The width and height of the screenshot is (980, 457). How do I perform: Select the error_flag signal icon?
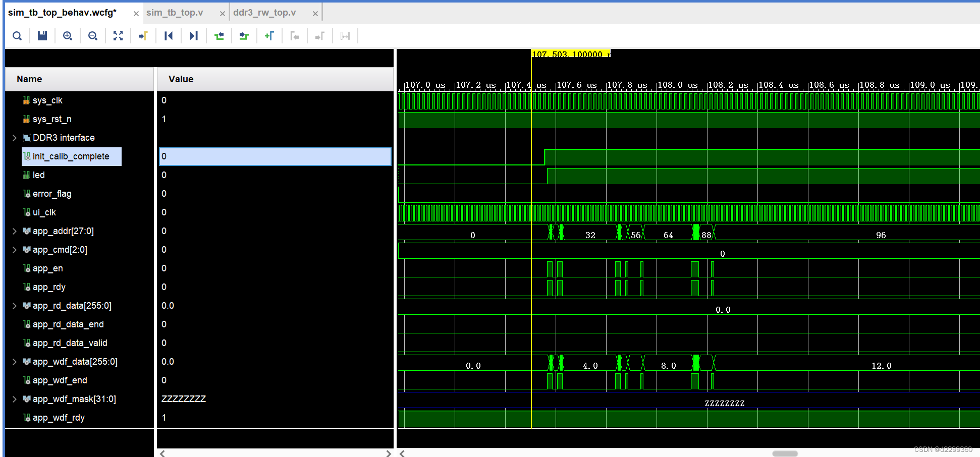pos(26,194)
